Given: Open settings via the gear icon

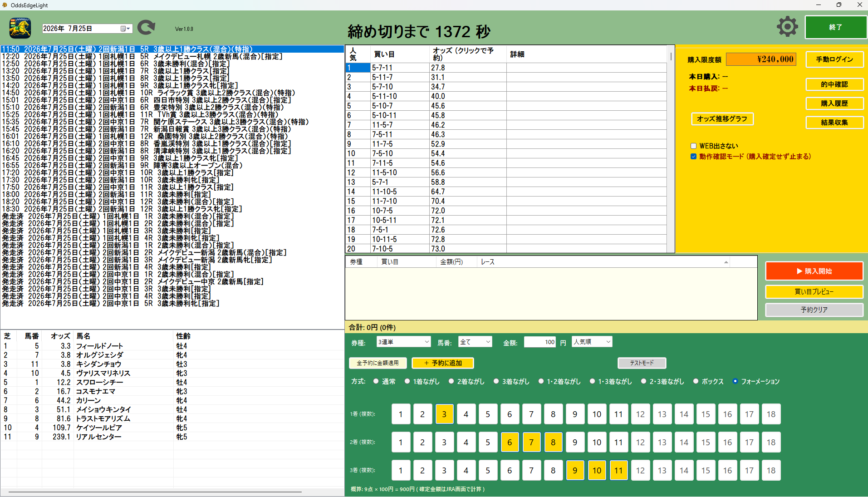Looking at the screenshot, I should (x=787, y=27).
